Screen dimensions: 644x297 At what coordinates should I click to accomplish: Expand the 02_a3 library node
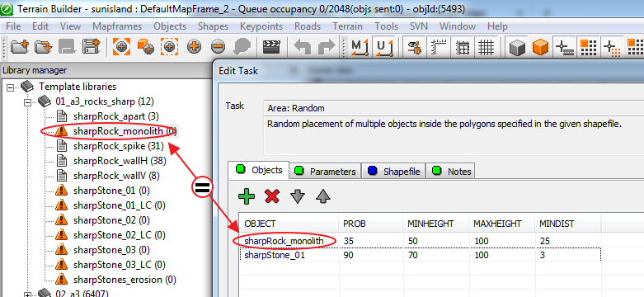coord(27,295)
